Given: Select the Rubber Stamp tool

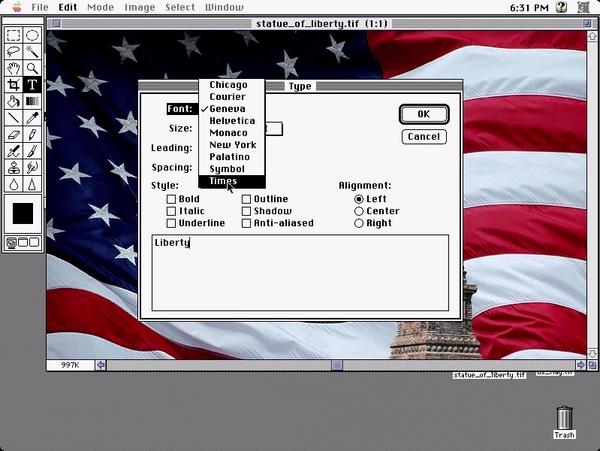Looking at the screenshot, I should (14, 167).
